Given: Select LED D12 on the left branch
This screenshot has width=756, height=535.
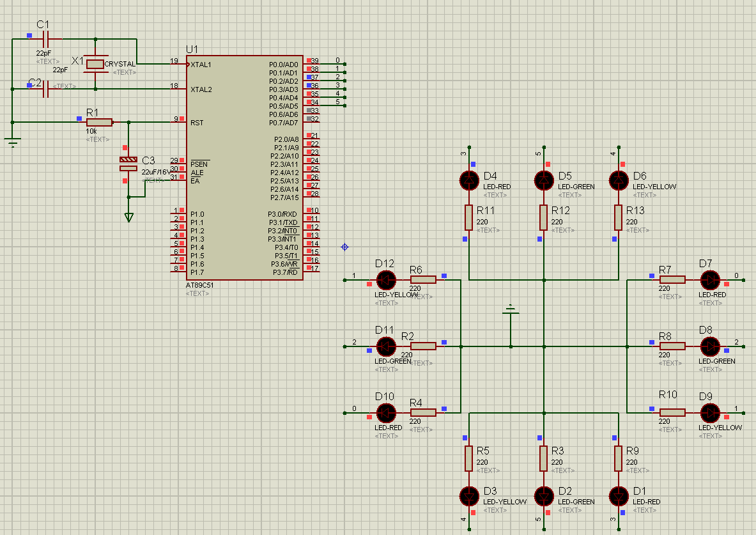Looking at the screenshot, I should click(386, 279).
